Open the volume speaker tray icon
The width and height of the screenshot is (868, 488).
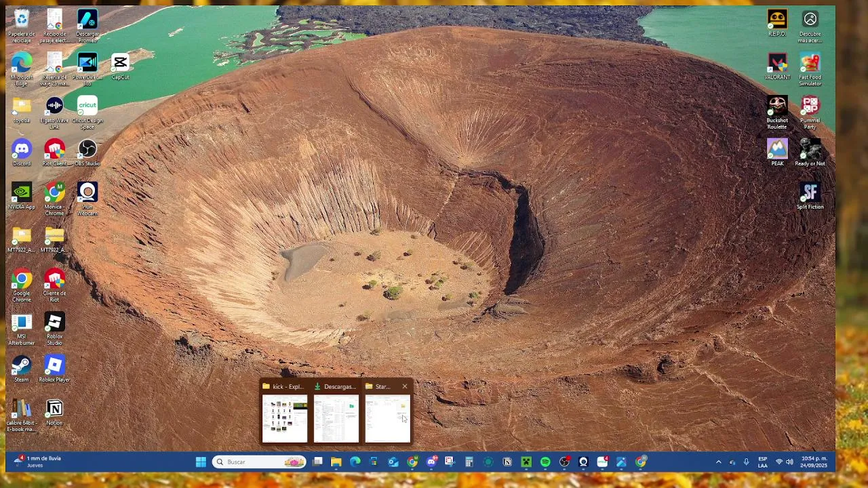click(789, 462)
